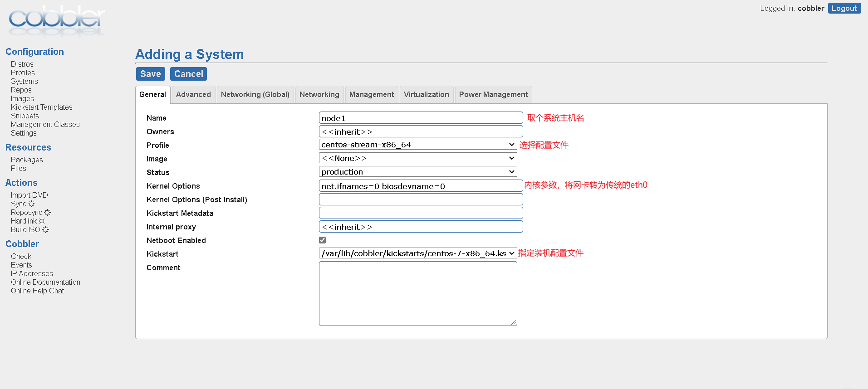Go to Systems in the sidebar
The height and width of the screenshot is (389, 868).
click(25, 82)
